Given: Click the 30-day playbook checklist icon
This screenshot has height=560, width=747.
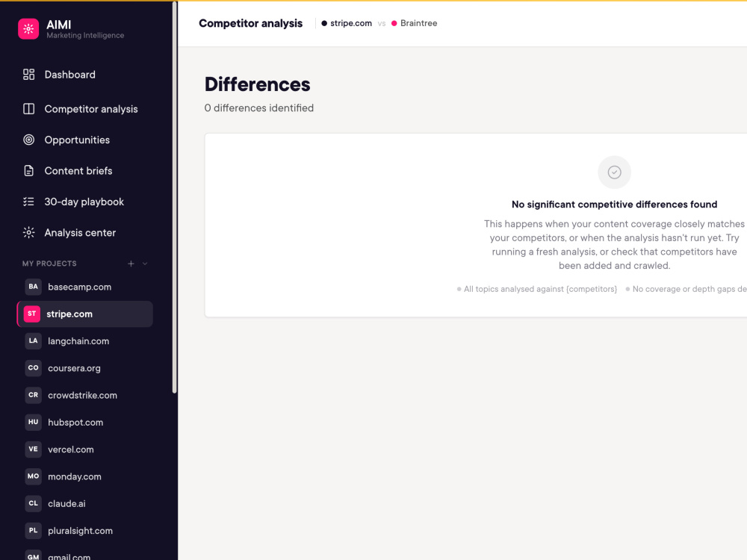Looking at the screenshot, I should [x=28, y=202].
